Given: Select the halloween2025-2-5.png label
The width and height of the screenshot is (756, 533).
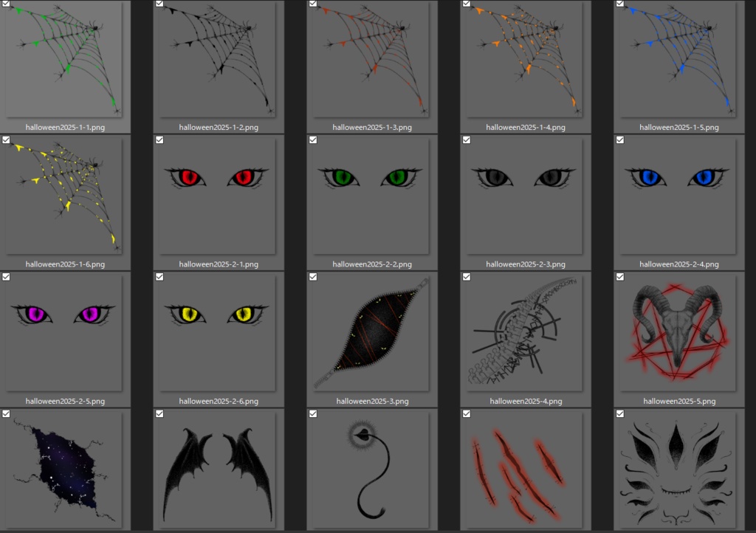Looking at the screenshot, I should 65,401.
